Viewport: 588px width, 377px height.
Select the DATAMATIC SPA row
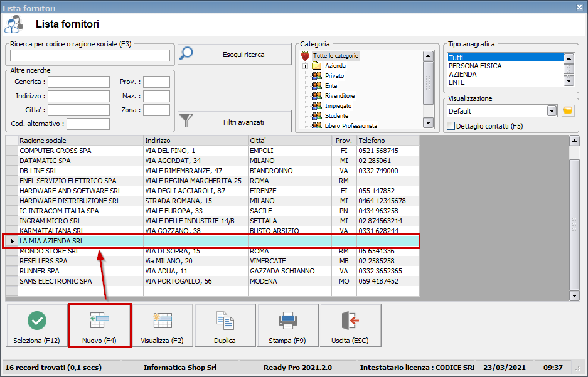[x=213, y=161]
